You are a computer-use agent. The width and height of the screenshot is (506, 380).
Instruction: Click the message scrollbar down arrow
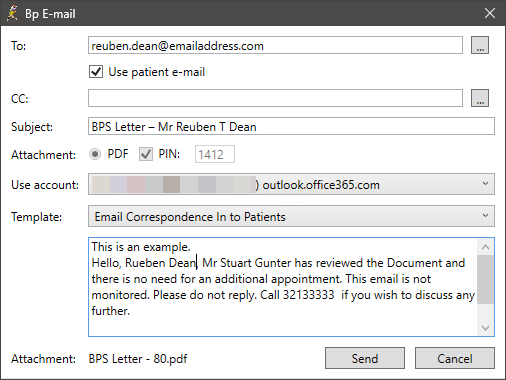tap(485, 328)
